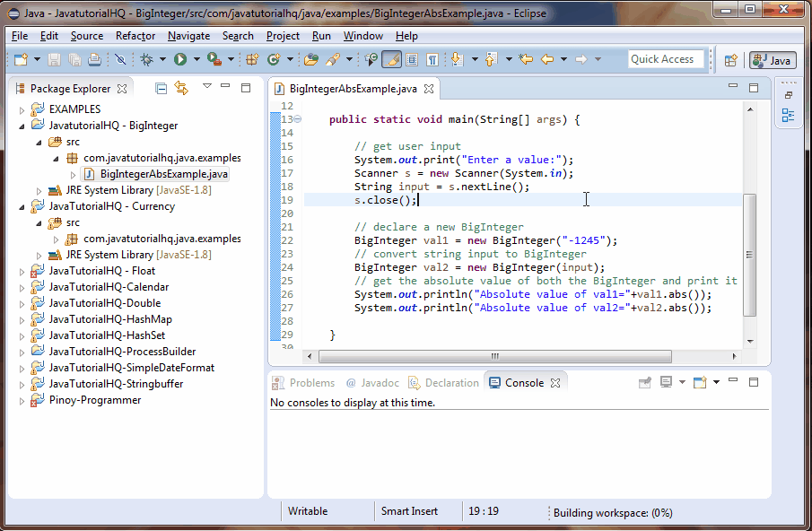Collapse All items in Package Explorer
The width and height of the screenshot is (812, 531).
click(162, 88)
